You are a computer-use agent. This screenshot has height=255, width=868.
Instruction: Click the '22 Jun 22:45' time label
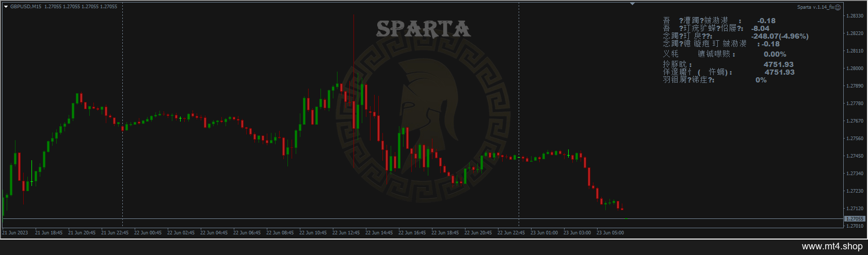tap(511, 233)
